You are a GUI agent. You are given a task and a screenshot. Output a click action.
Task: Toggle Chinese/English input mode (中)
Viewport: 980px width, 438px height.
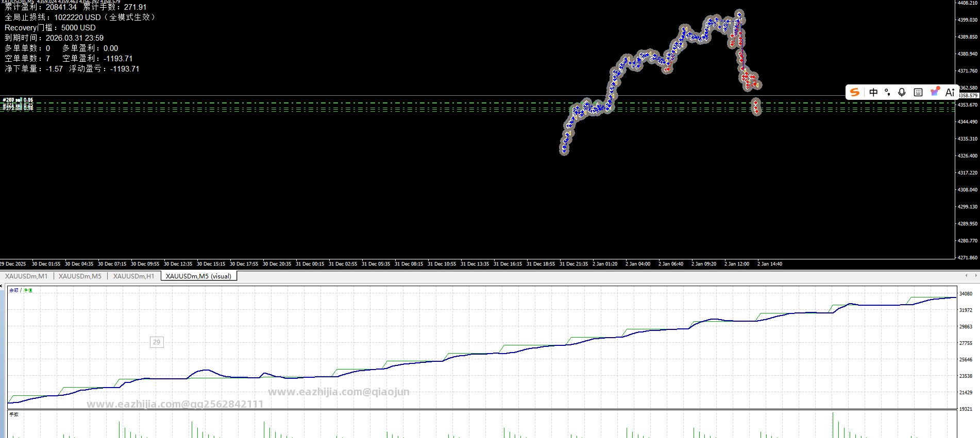point(873,92)
